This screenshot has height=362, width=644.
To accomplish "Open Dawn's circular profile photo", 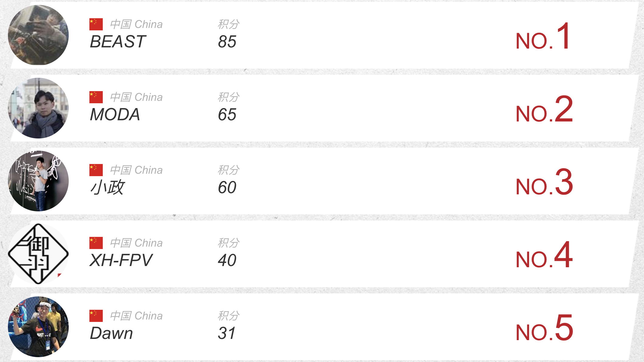I will coord(38,326).
